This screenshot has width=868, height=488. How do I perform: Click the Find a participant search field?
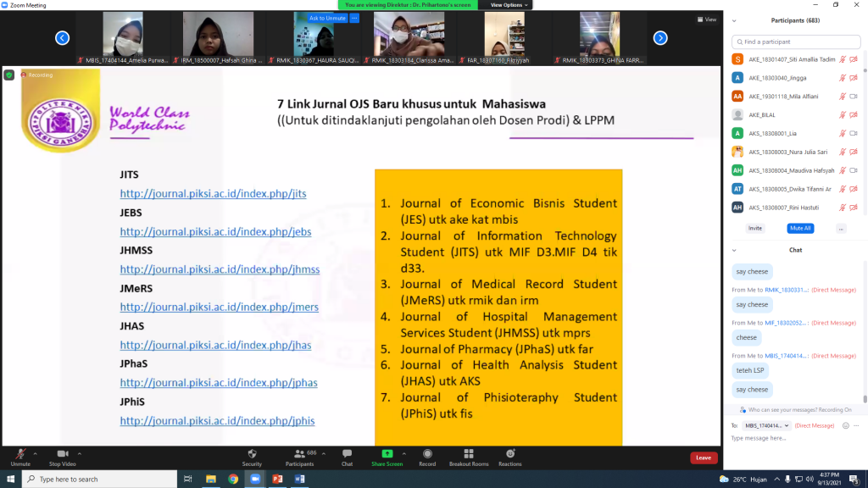796,42
